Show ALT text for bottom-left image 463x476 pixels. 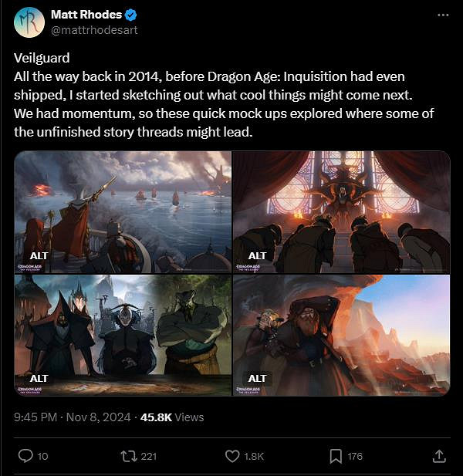tap(39, 379)
